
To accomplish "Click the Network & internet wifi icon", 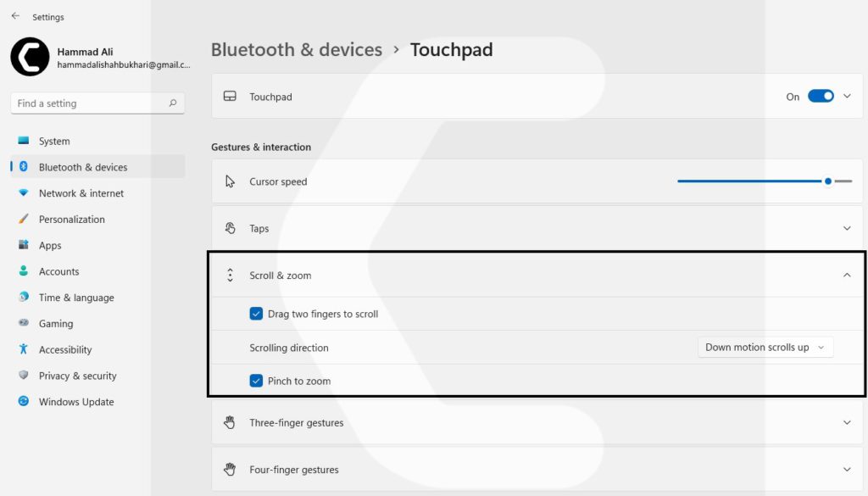I will (24, 193).
